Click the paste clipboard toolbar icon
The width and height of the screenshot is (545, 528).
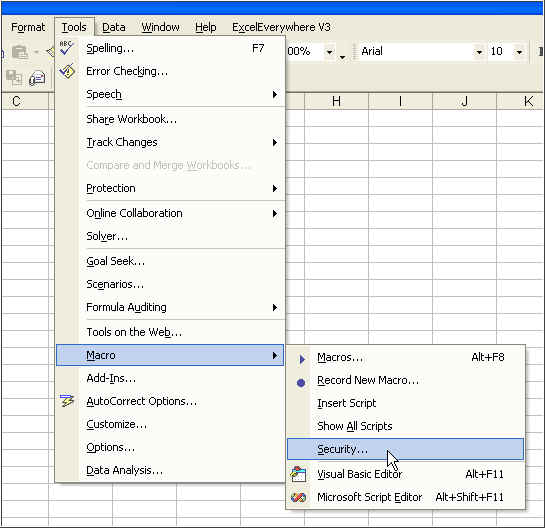pos(20,52)
